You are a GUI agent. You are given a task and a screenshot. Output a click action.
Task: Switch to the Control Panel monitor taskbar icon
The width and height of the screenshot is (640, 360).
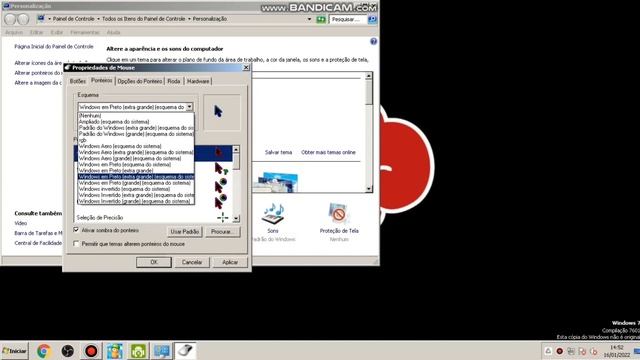point(162,351)
